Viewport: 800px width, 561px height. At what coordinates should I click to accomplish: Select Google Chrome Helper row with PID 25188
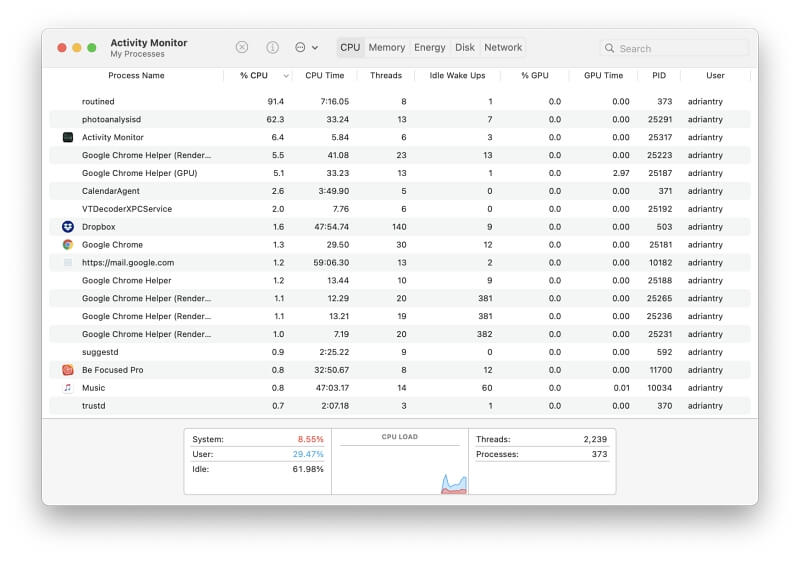pyautogui.click(x=400, y=280)
